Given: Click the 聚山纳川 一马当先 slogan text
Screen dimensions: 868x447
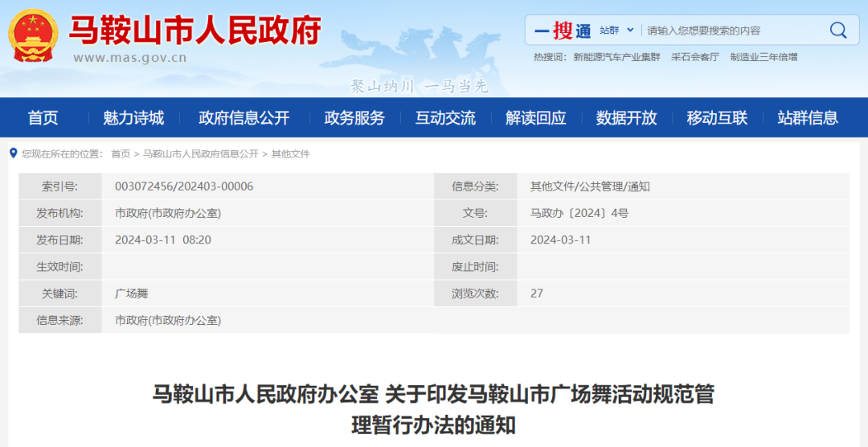Looking at the screenshot, I should (420, 86).
